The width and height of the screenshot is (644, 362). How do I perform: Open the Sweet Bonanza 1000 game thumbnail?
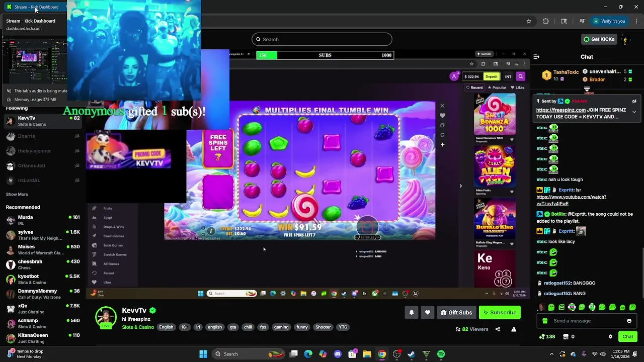click(495, 114)
